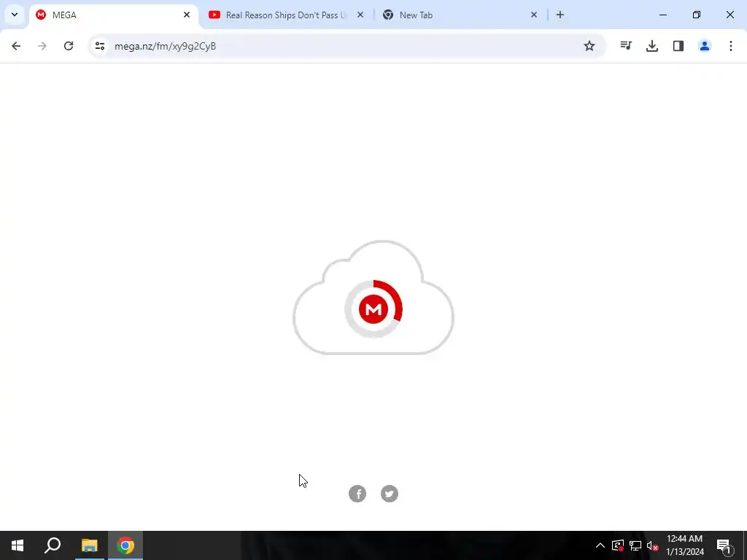This screenshot has height=560, width=747.
Task: View site information icon in address bar
Action: [x=100, y=46]
